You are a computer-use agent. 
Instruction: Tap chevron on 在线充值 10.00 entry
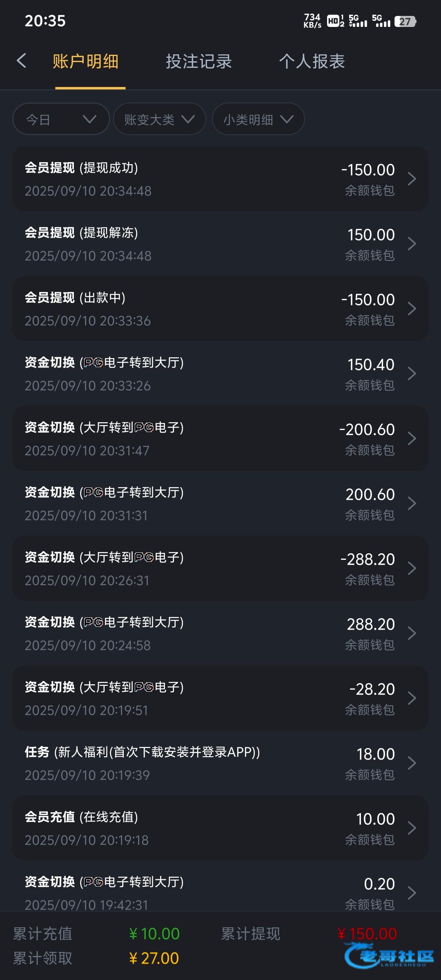412,828
